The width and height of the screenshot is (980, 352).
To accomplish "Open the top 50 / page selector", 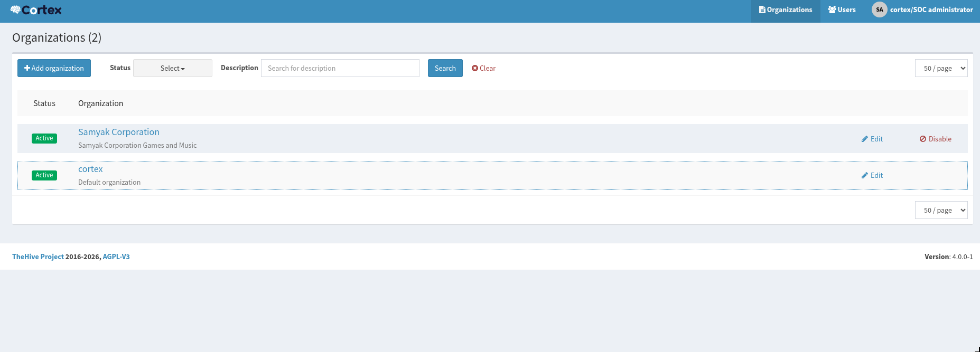I will (941, 68).
